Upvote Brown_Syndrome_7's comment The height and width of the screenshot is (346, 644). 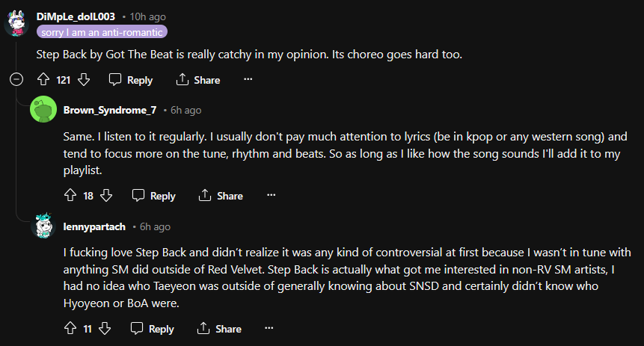coord(70,196)
